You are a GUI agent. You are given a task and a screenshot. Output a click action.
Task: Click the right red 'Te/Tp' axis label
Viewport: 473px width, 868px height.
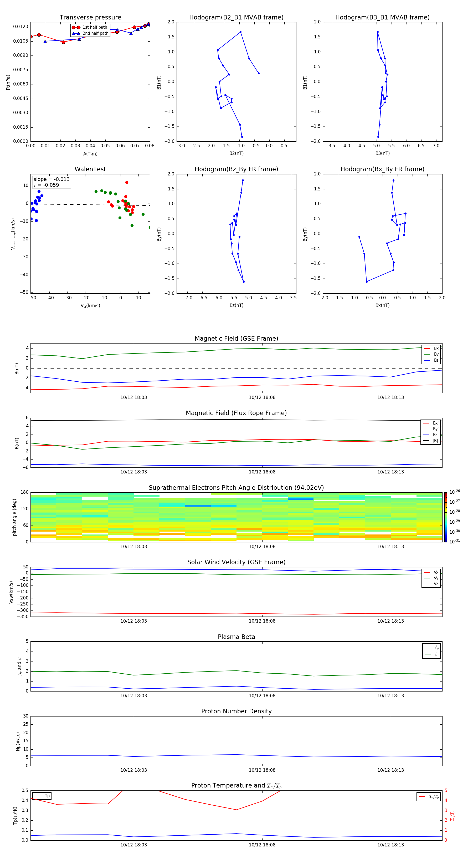(453, 816)
